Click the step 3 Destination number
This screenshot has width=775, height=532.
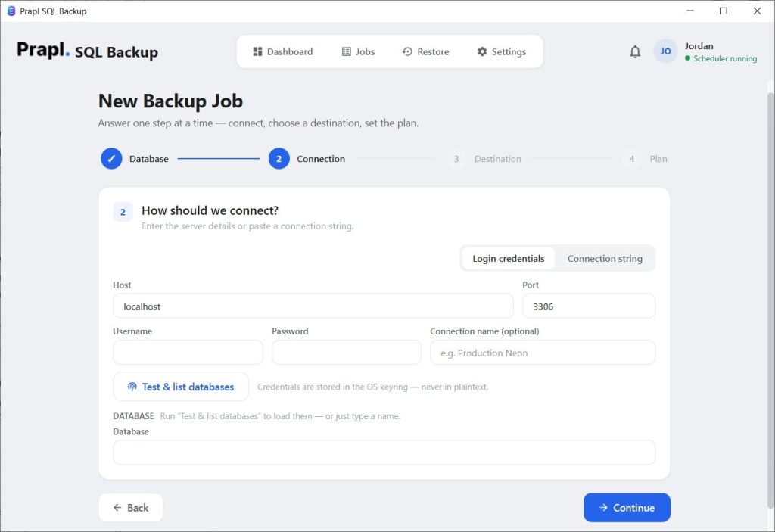point(456,159)
